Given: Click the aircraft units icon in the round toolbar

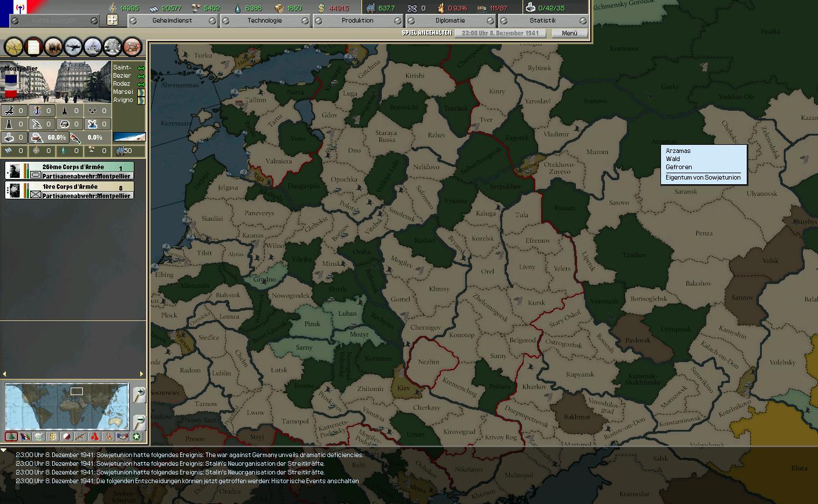Looking at the screenshot, I should [73, 46].
